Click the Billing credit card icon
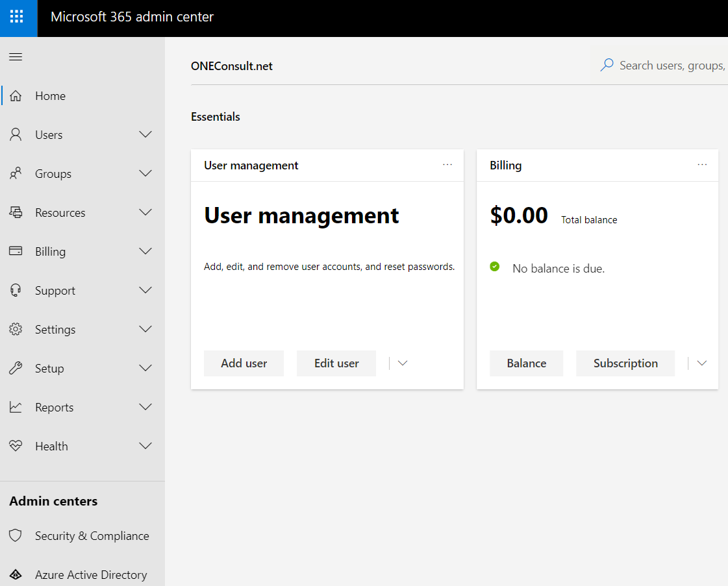The image size is (728, 586). pyautogui.click(x=16, y=251)
